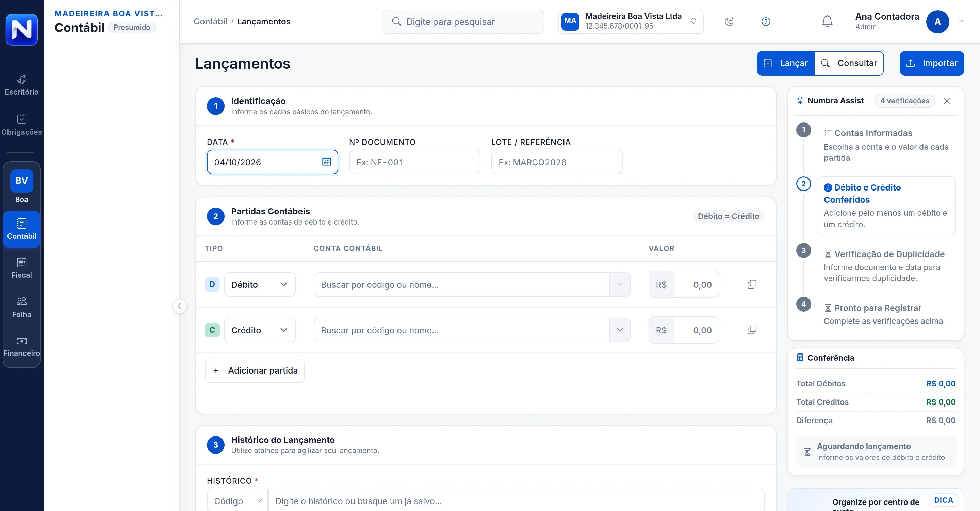Screen dimensions: 980x511
Task: Expand the Crédito row account list arrow
Action: point(620,330)
